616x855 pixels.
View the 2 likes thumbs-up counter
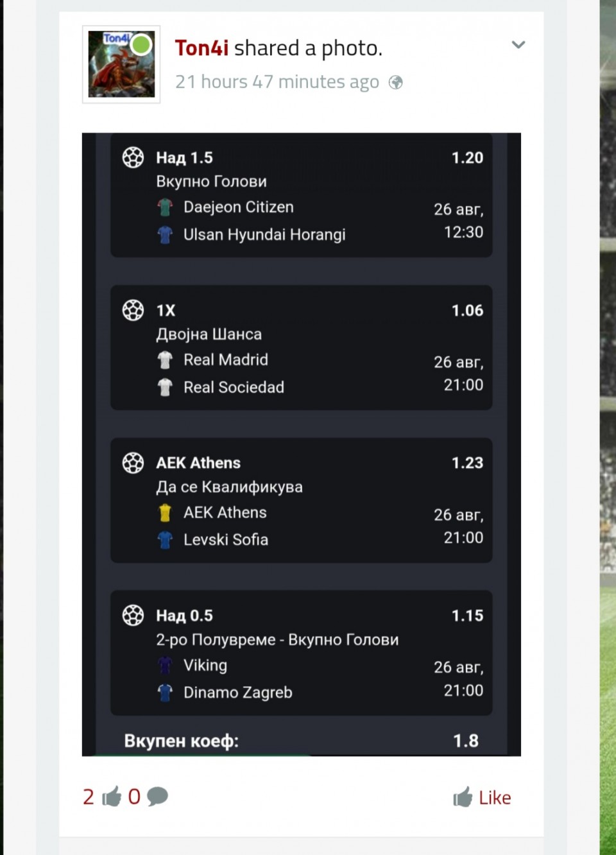click(102, 797)
